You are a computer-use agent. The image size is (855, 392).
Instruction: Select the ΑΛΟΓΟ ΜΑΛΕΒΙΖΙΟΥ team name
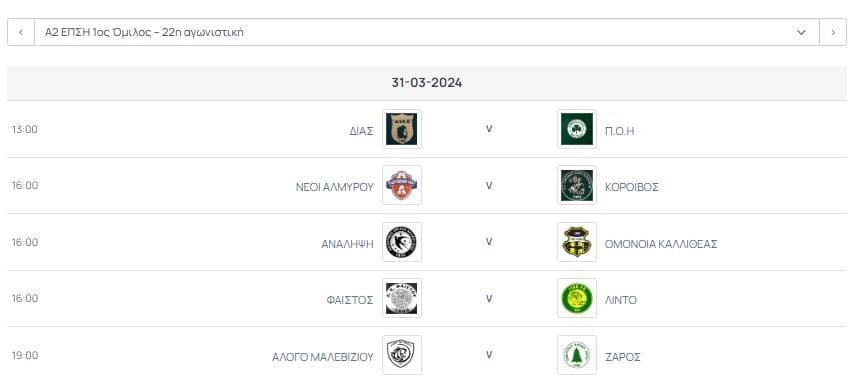(323, 357)
